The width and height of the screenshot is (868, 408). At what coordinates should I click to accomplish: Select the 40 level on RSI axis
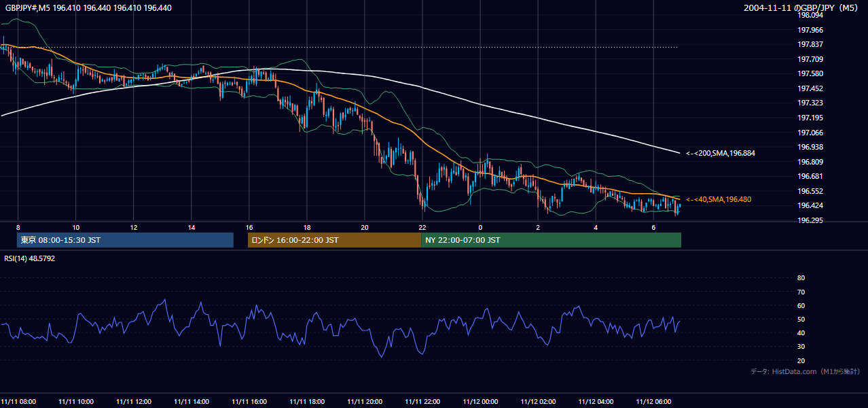pos(801,333)
